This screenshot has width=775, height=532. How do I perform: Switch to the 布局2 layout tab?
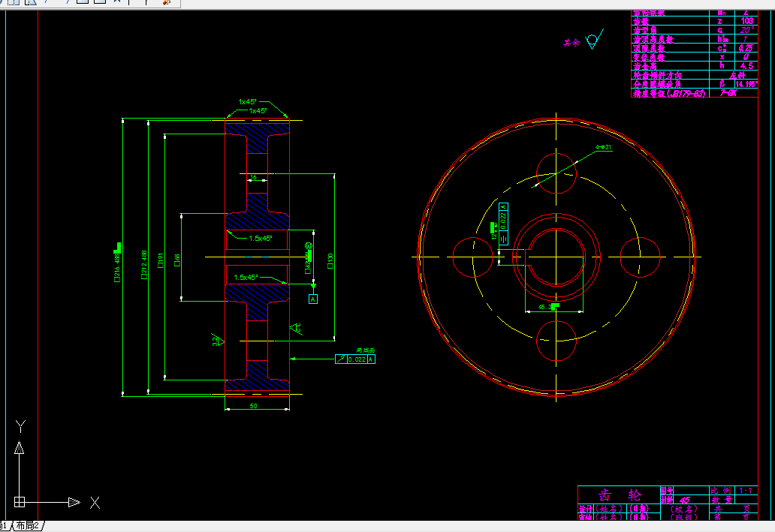[27, 525]
